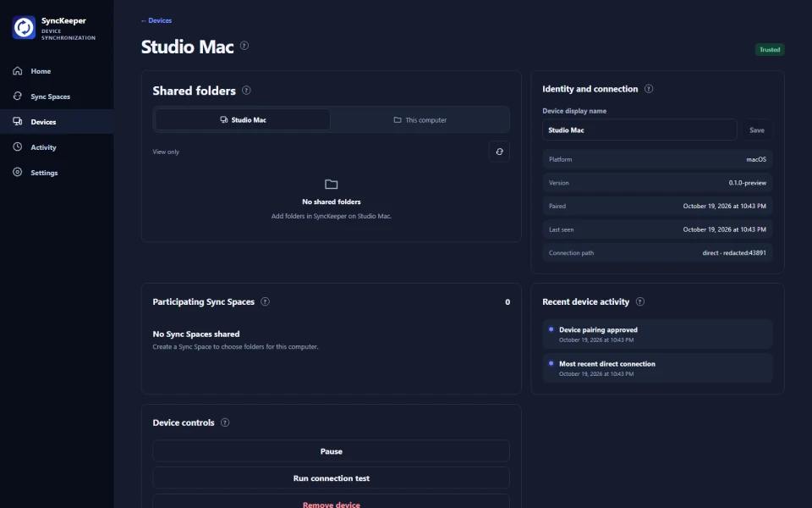Go to Sync Spaces section

pos(57,97)
